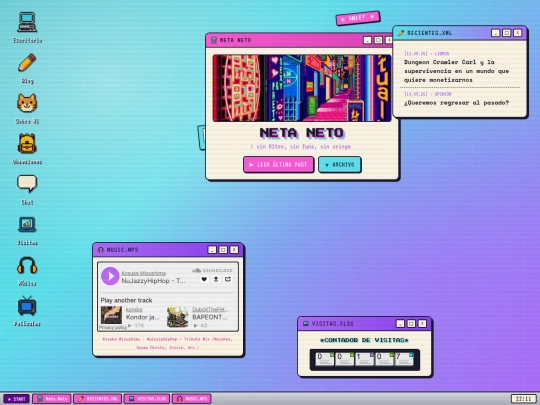Click the SoundCloud share upload icon
This screenshot has width=540, height=405.
click(x=216, y=279)
